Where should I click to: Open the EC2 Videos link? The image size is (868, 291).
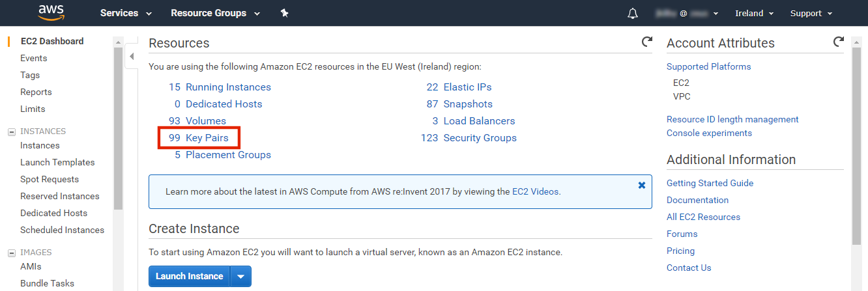tap(536, 191)
